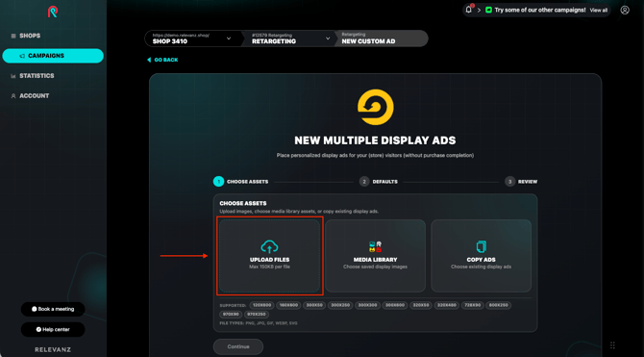
Task: Click the 970x250 supported size tag
Action: [257, 315]
